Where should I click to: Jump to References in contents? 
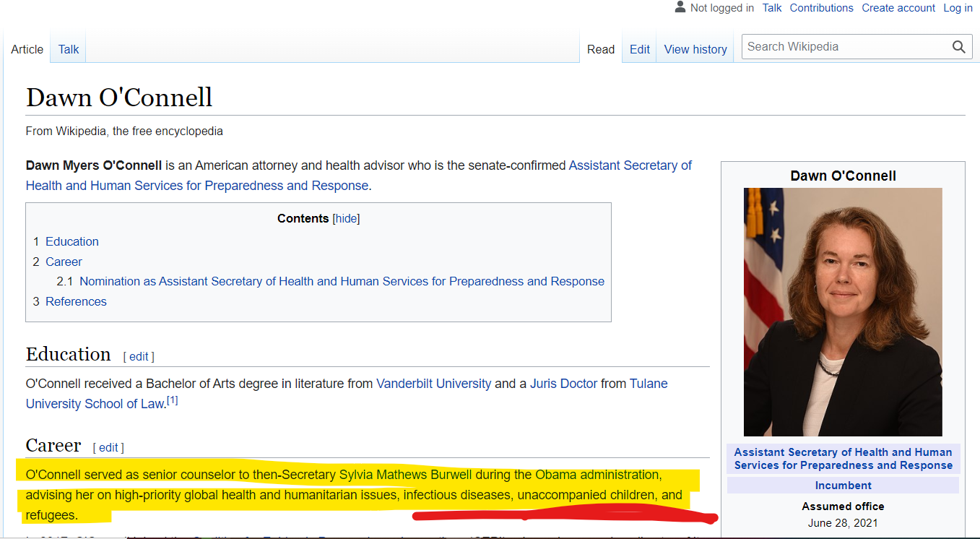pyautogui.click(x=76, y=301)
